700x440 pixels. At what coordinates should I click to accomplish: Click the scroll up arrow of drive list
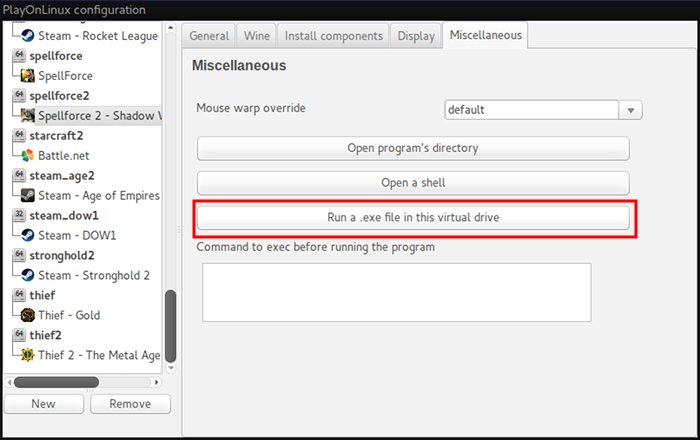coord(171,28)
